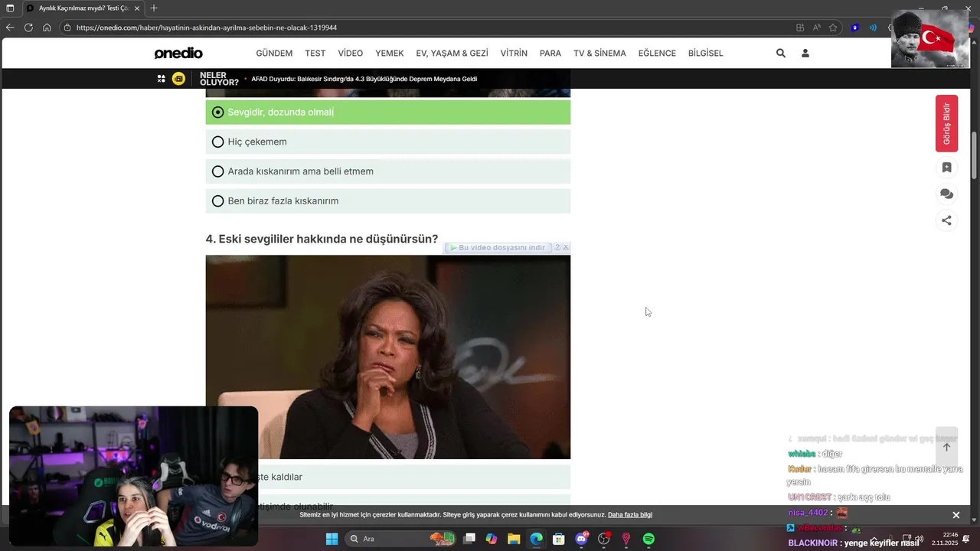Viewport: 980px width, 551px height.
Task: Open EV, YAŞAM & GEZİ menu item
Action: point(452,54)
